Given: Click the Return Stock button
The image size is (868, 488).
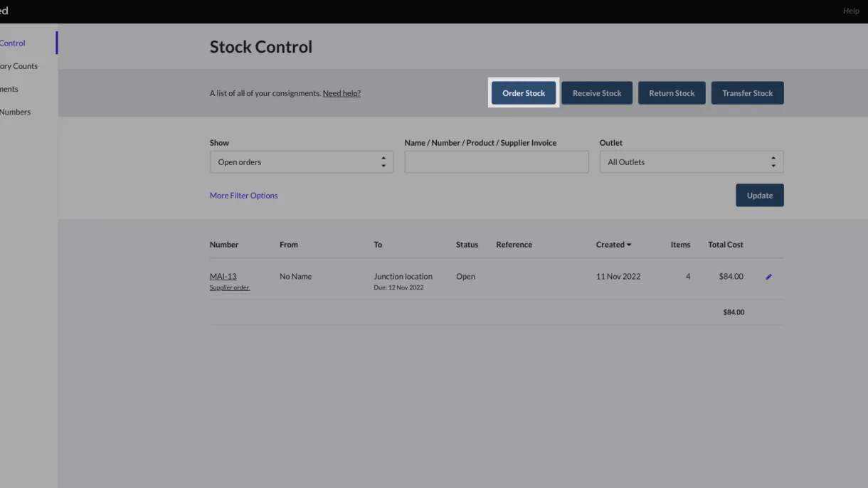Looking at the screenshot, I should point(671,93).
